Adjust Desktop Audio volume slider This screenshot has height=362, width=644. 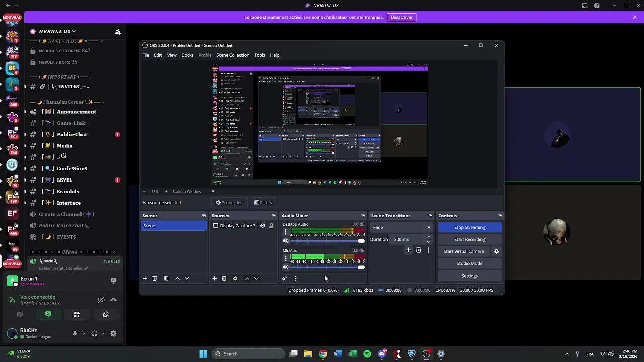[x=328, y=241]
